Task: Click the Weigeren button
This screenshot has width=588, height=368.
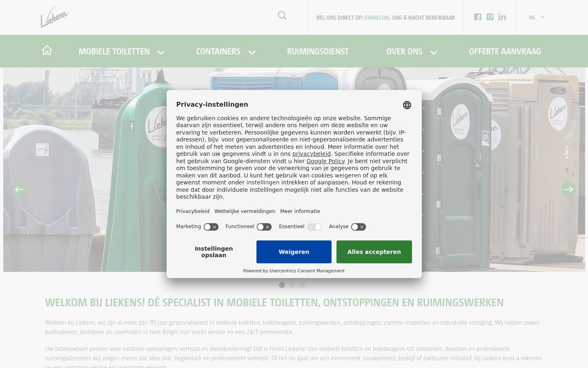Action: (294, 252)
